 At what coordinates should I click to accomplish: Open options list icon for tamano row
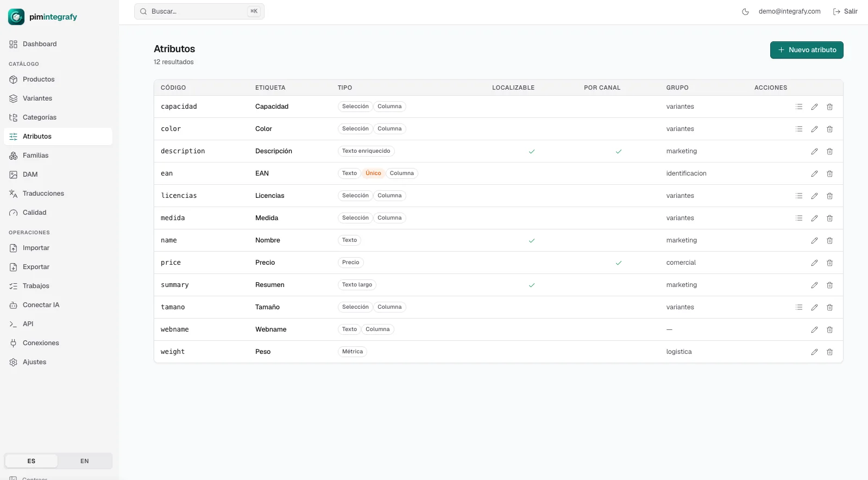click(799, 308)
